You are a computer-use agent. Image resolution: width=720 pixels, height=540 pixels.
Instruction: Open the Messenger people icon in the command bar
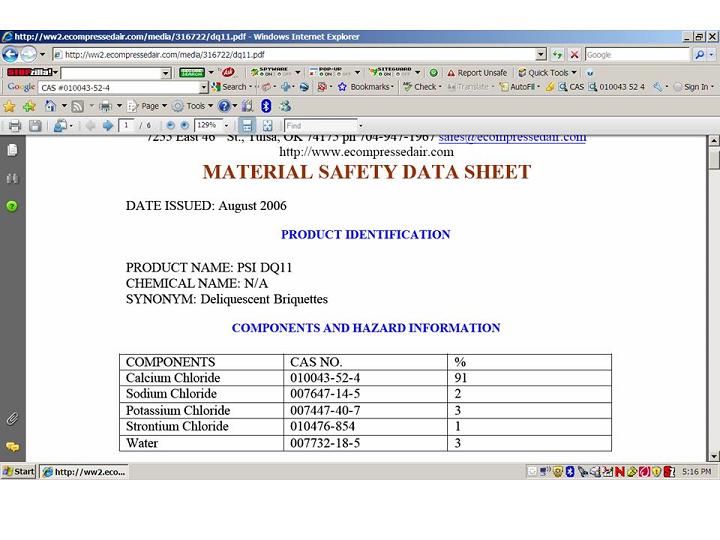click(285, 107)
